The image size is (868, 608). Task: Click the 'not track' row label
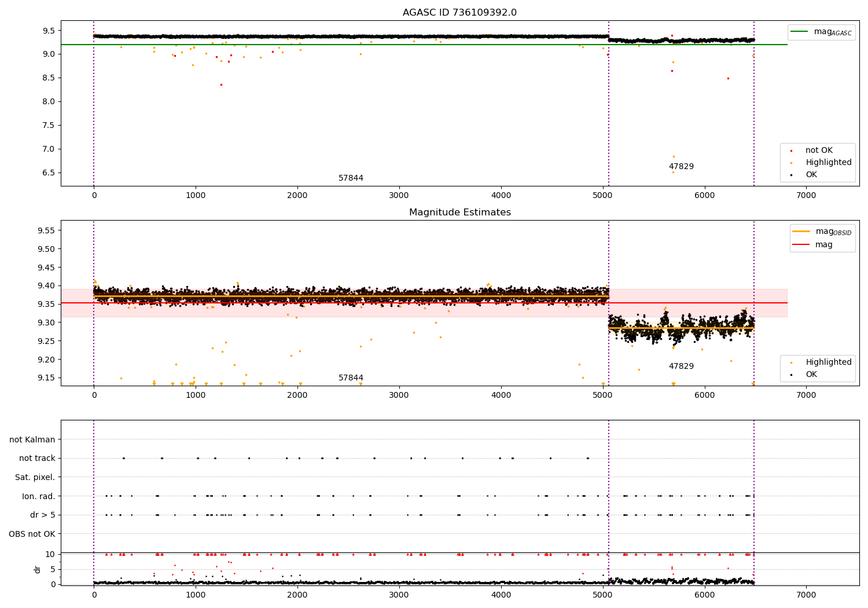[x=37, y=459]
